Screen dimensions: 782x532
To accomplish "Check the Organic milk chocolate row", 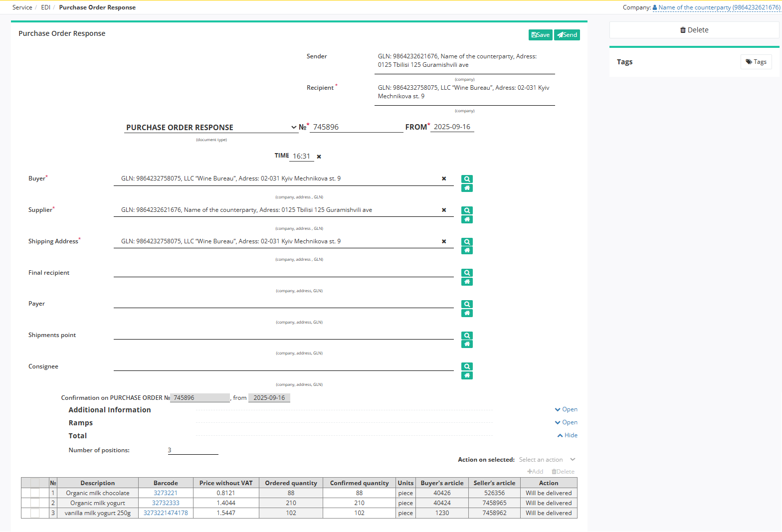I will click(35, 493).
